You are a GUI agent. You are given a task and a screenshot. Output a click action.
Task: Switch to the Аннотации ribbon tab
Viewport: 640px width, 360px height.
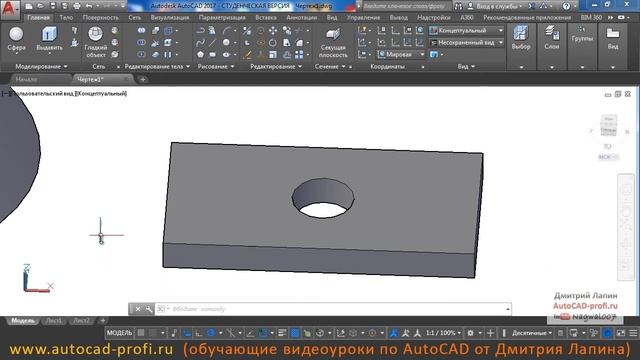(x=301, y=18)
